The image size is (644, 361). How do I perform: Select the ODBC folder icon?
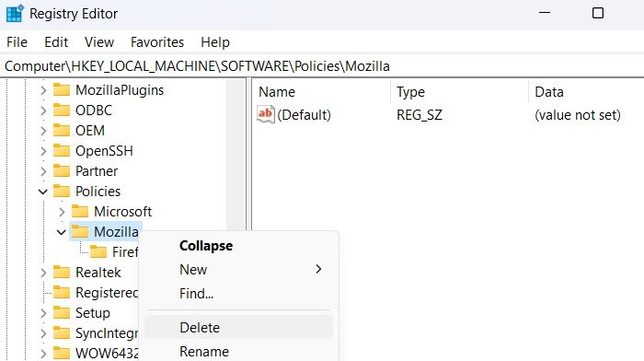click(x=62, y=110)
